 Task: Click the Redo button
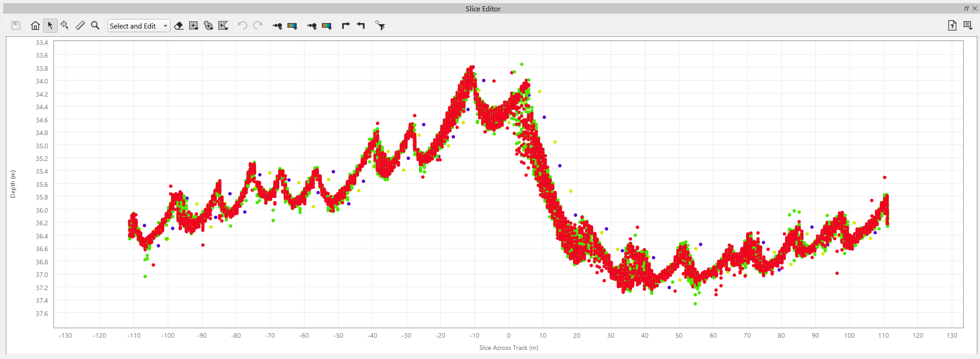pos(258,26)
